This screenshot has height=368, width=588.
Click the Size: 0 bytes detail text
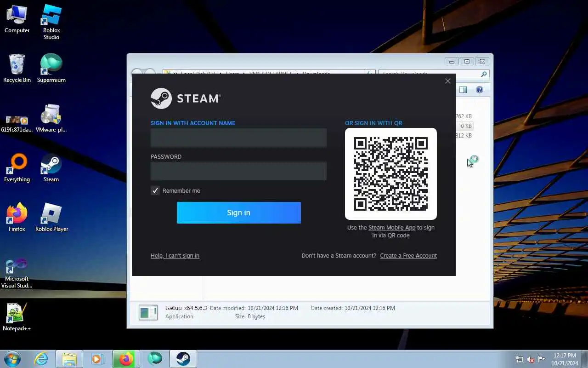click(250, 316)
